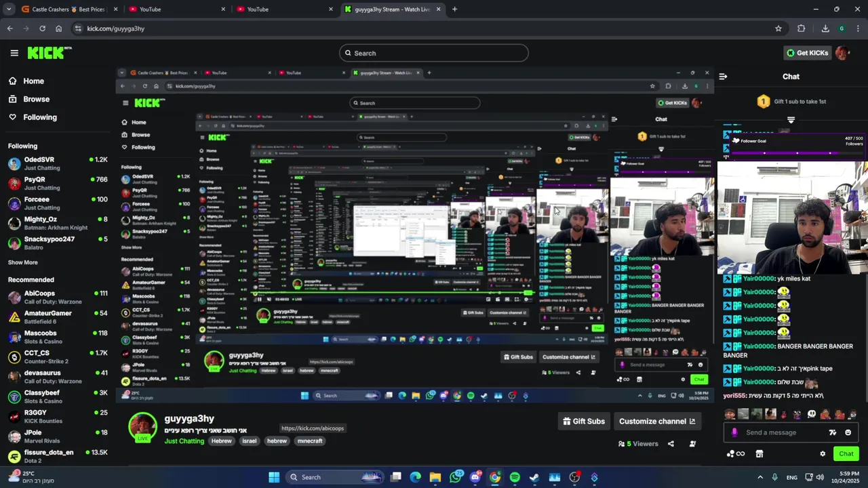Image resolution: width=868 pixels, height=488 pixels.
Task: Click the green Chat send button
Action: (x=846, y=454)
